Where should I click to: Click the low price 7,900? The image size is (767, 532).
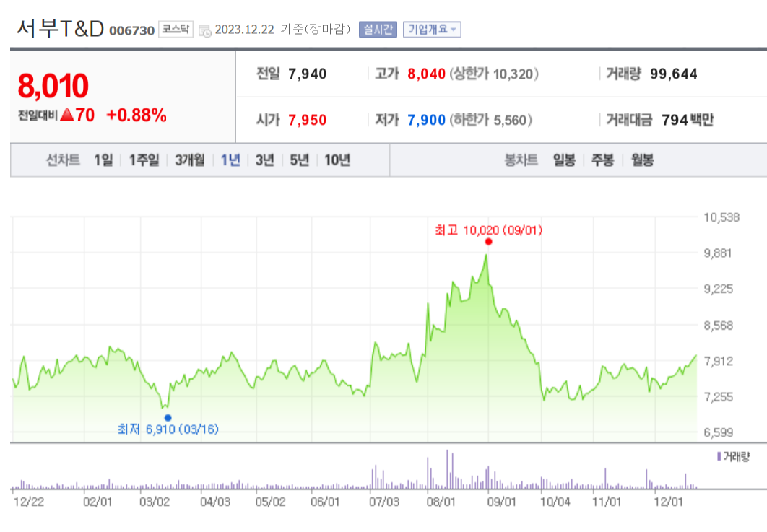tap(427, 120)
